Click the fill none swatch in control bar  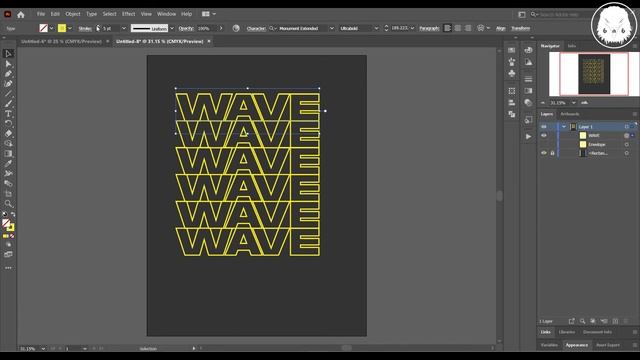(x=44, y=28)
